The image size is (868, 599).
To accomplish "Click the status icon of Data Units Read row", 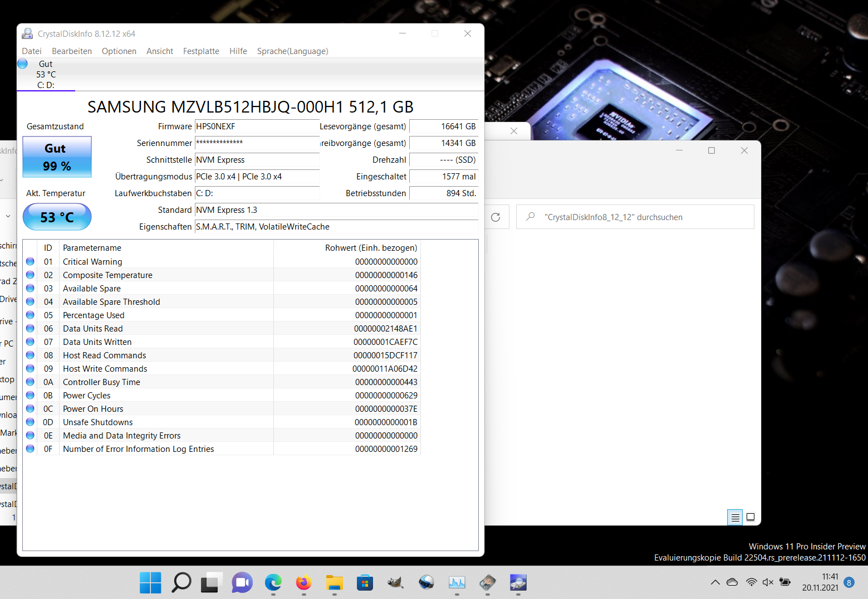I will pyautogui.click(x=30, y=328).
